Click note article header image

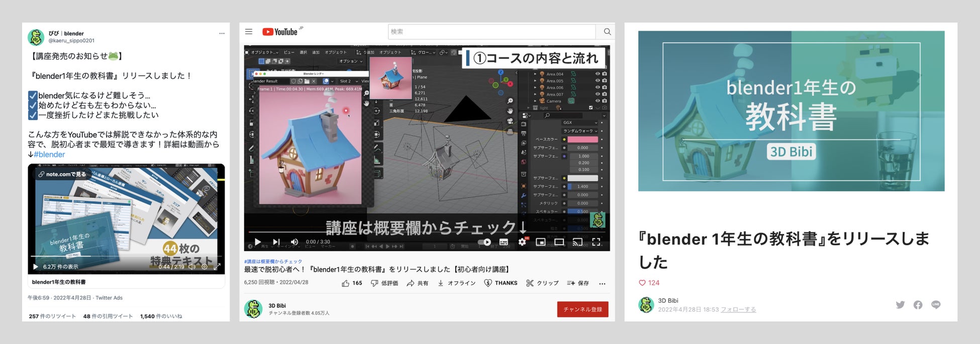791,111
